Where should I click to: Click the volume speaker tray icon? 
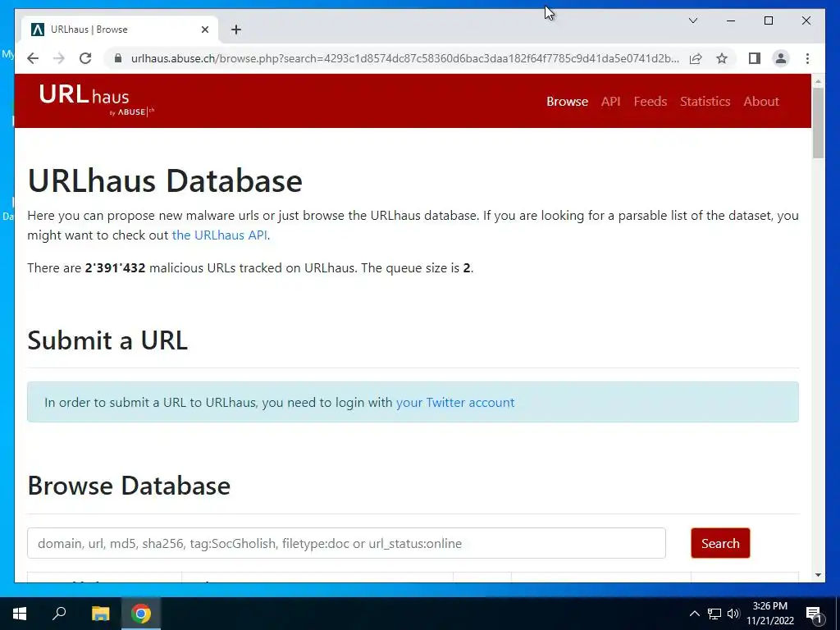pos(733,614)
